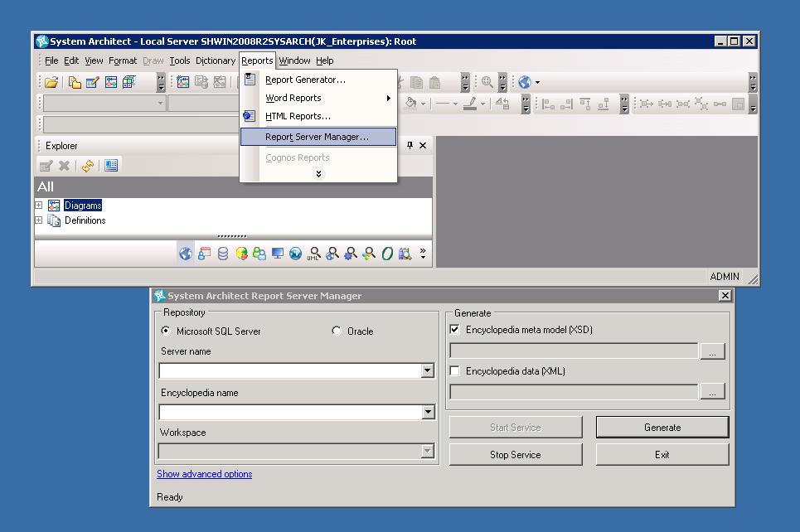Click the Show advanced options link

point(205,474)
